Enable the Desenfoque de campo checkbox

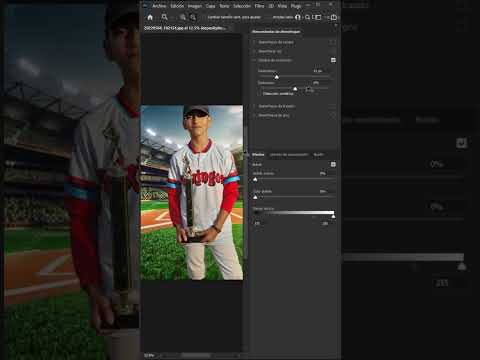pos(333,42)
